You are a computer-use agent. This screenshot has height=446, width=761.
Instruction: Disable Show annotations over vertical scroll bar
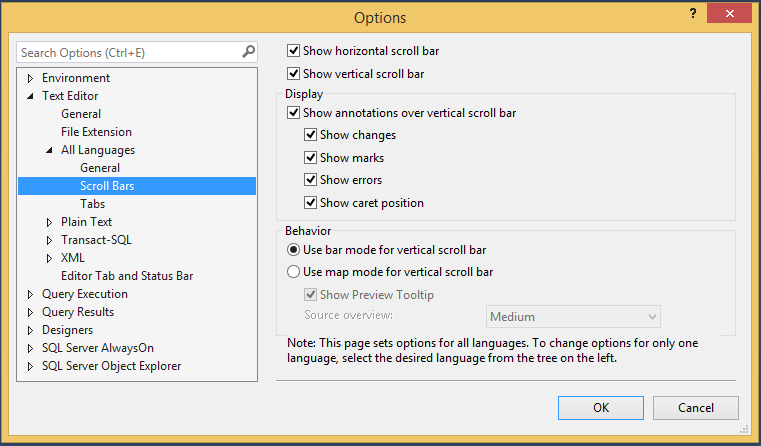(x=294, y=113)
